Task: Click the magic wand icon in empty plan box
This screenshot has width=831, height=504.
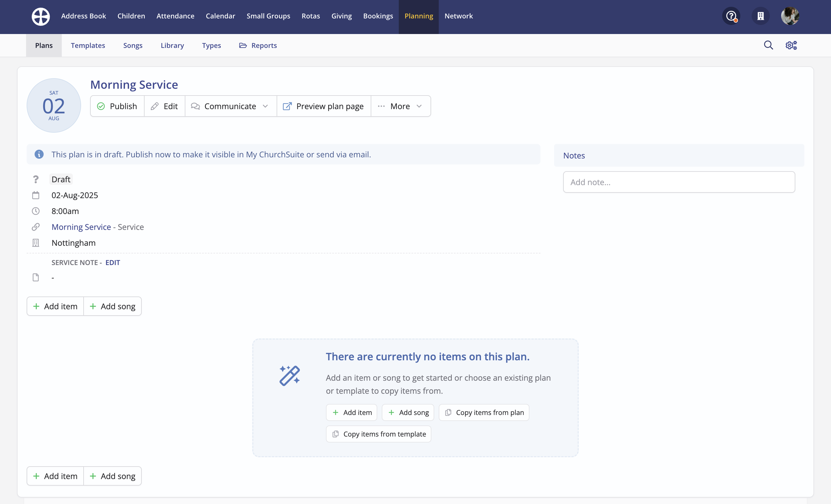Action: click(290, 376)
